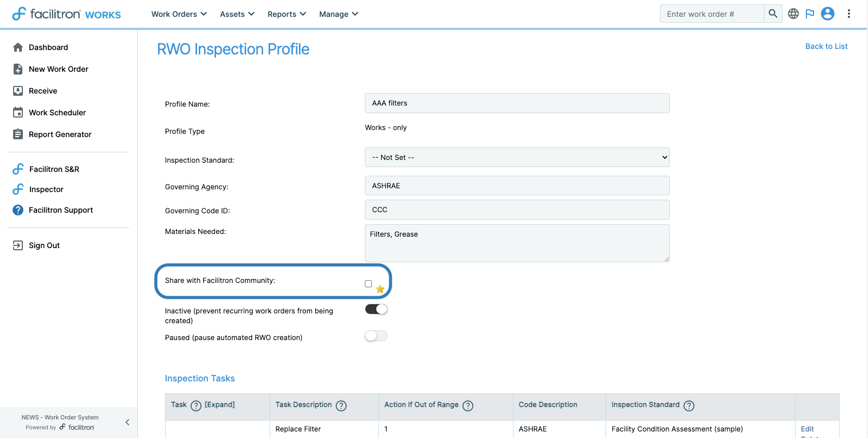Expand the Work Orders menu
The height and width of the screenshot is (438, 868).
coord(179,14)
